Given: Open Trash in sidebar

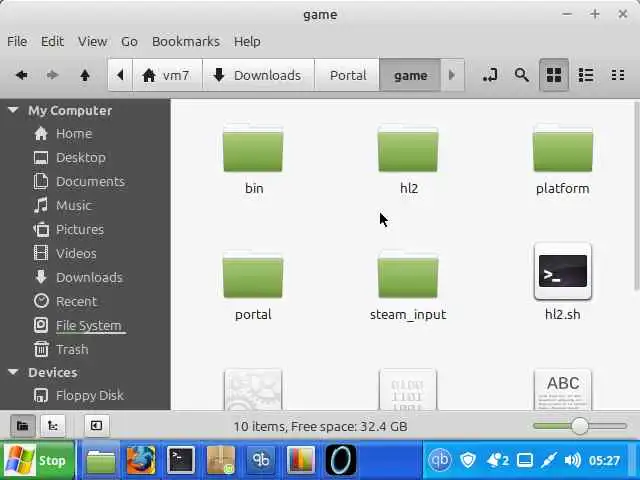Looking at the screenshot, I should pyautogui.click(x=72, y=349).
